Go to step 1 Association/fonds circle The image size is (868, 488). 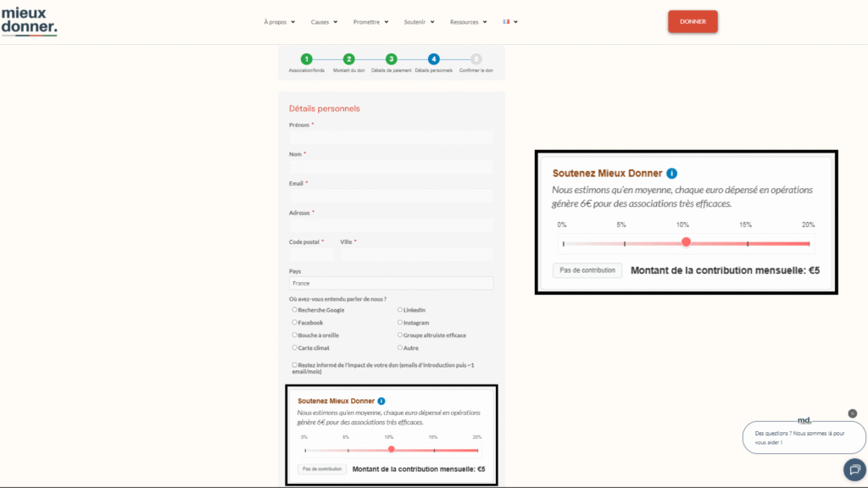pyautogui.click(x=306, y=59)
